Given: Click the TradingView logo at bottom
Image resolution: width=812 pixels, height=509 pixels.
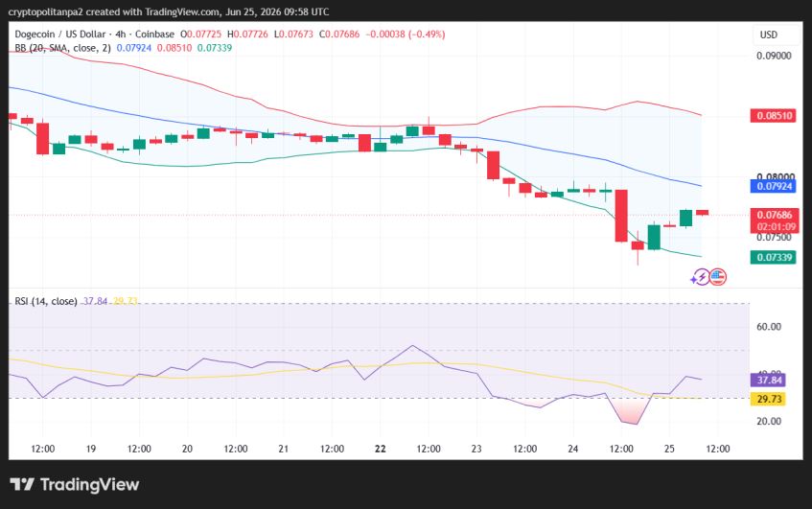Looking at the screenshot, I should point(75,485).
